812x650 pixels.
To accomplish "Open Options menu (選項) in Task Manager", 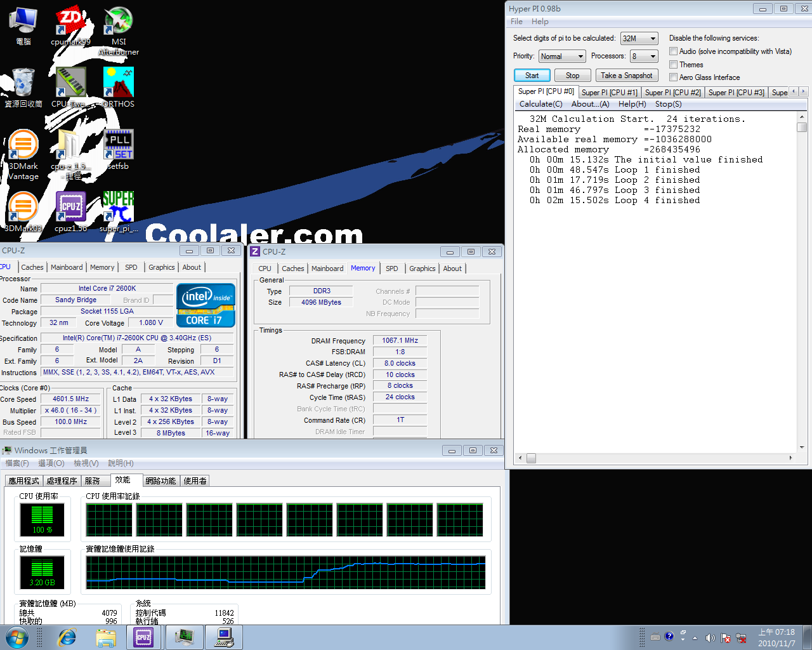I will 51,463.
